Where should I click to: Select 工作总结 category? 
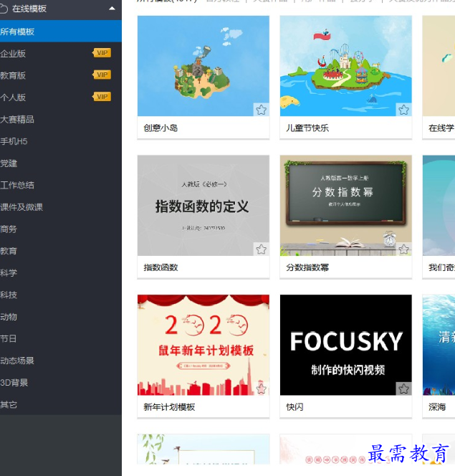(x=17, y=185)
